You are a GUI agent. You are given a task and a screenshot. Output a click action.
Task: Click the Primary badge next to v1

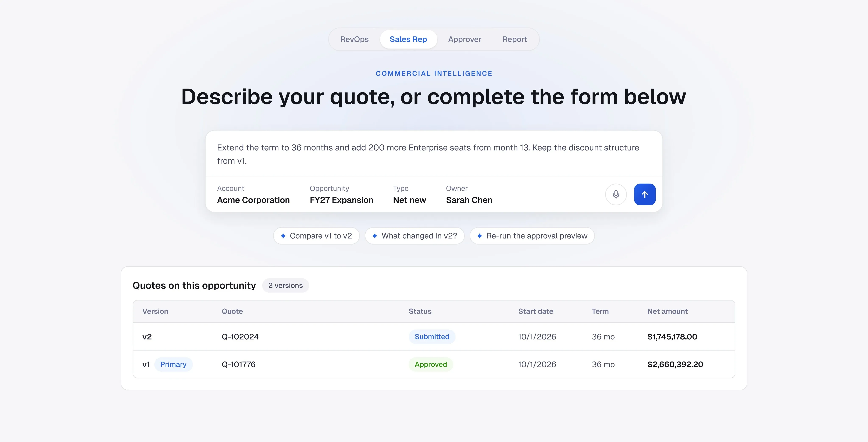tap(173, 364)
